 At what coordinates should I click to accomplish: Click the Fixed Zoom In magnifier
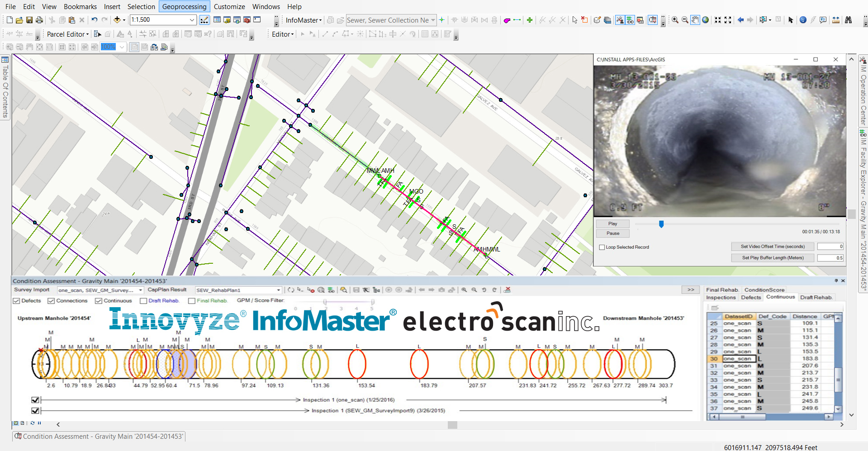tap(718, 20)
